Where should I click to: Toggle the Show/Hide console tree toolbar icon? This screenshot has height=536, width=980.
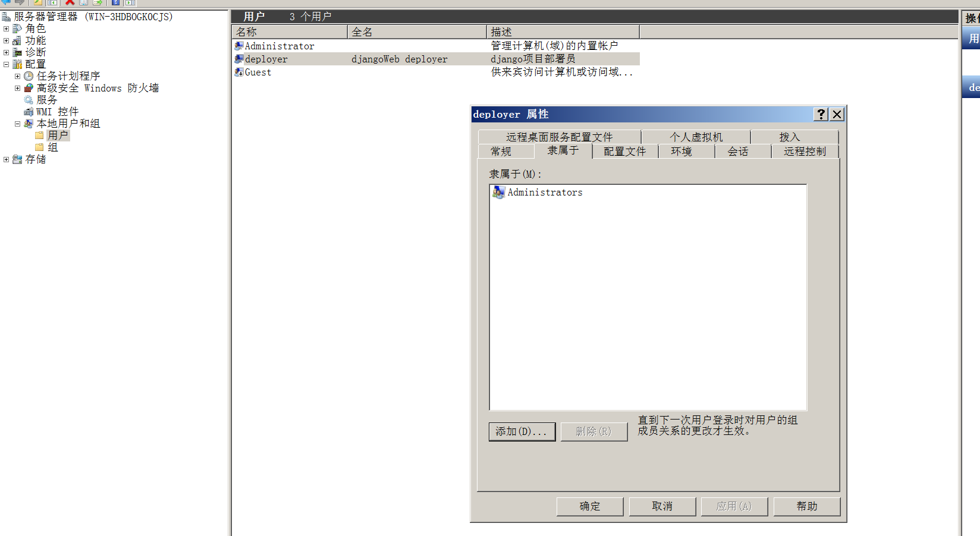click(x=51, y=3)
